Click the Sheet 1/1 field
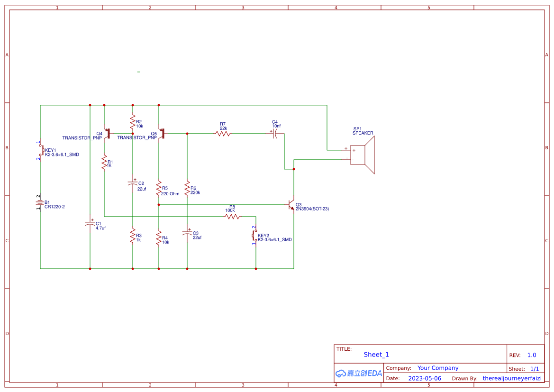Viewport: 554px width, 392px height. pyautogui.click(x=535, y=368)
